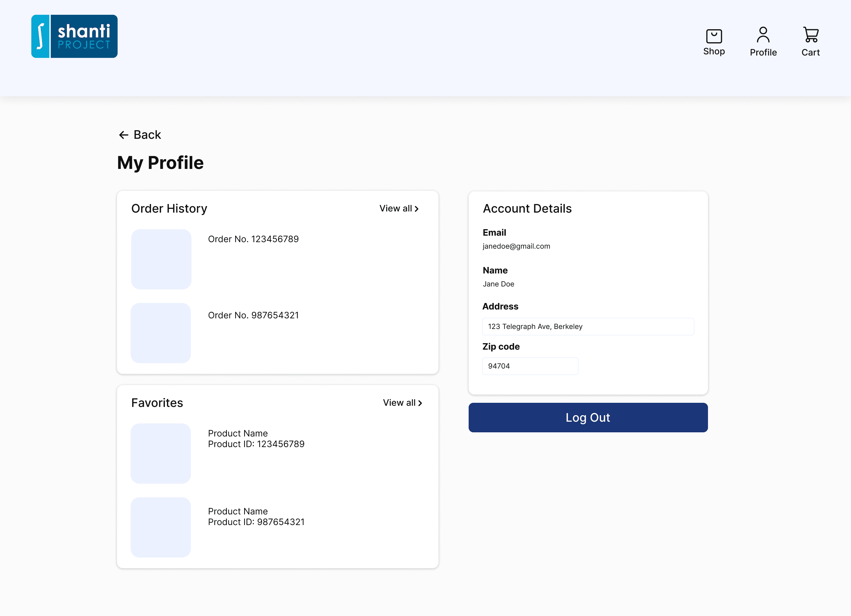Screen dimensions: 851x616
Task: Click the Shop bag icon
Action: click(x=714, y=36)
